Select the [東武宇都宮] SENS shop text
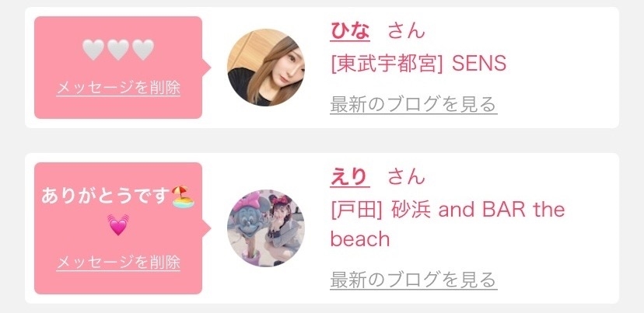This screenshot has height=313, width=644. tap(418, 64)
